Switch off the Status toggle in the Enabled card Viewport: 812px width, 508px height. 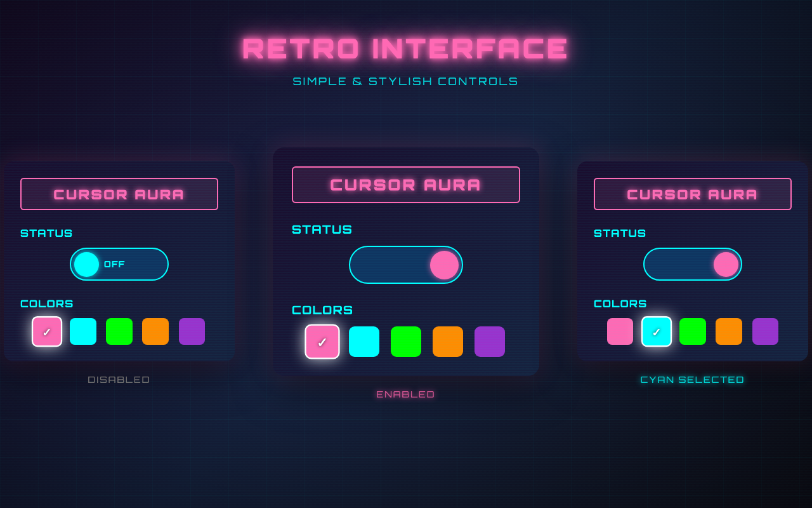click(405, 264)
